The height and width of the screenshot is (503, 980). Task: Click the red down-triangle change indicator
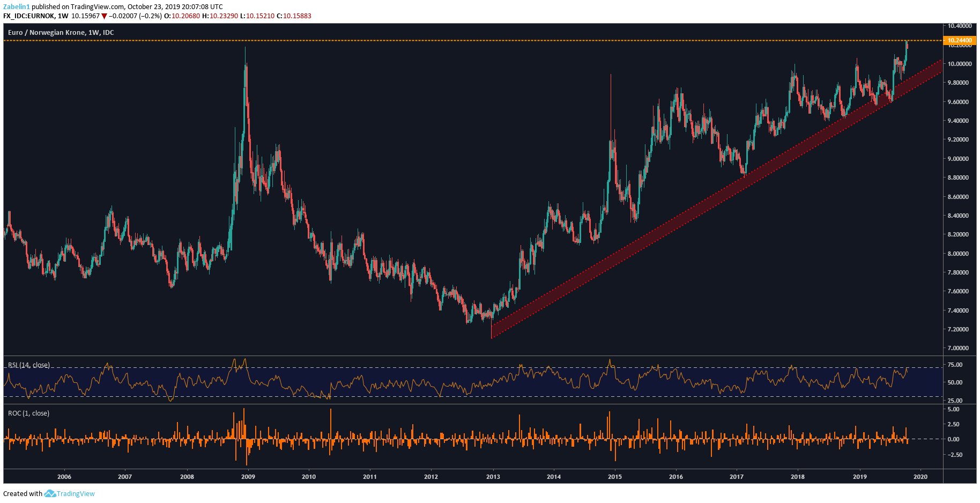[104, 16]
